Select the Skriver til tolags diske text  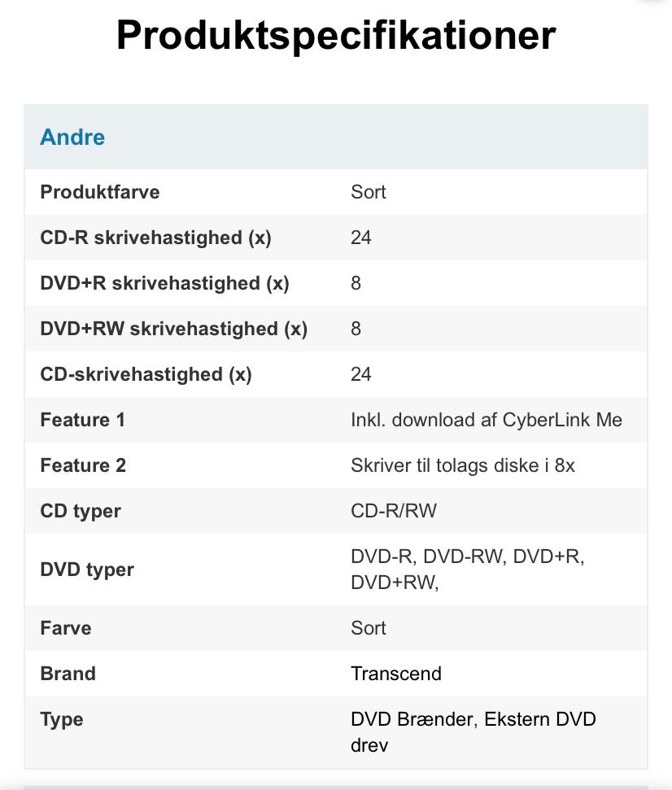click(463, 465)
